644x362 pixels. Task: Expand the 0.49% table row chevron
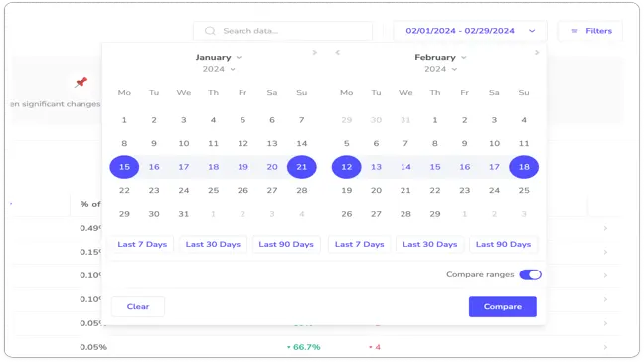605,228
